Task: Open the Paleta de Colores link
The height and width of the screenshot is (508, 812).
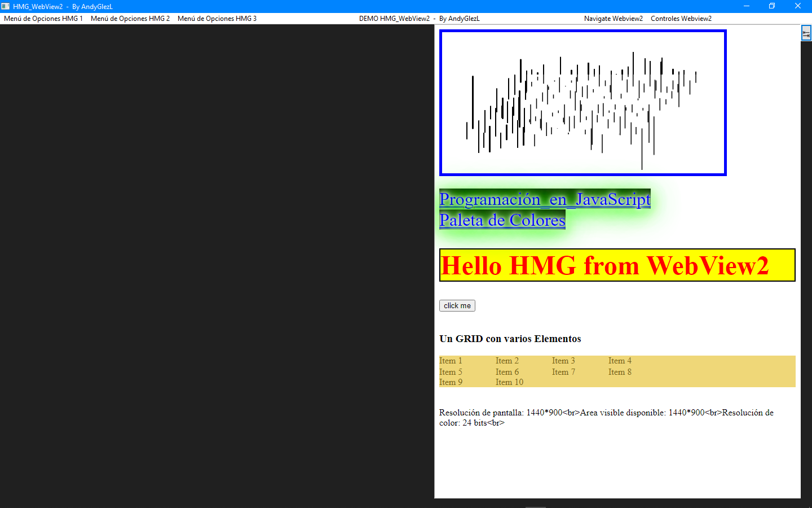Action: point(502,220)
